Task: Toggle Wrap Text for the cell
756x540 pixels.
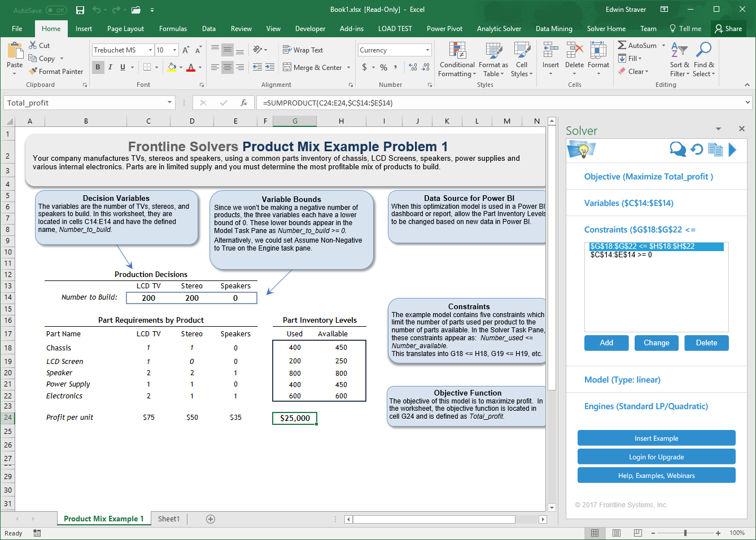Action: pos(303,50)
